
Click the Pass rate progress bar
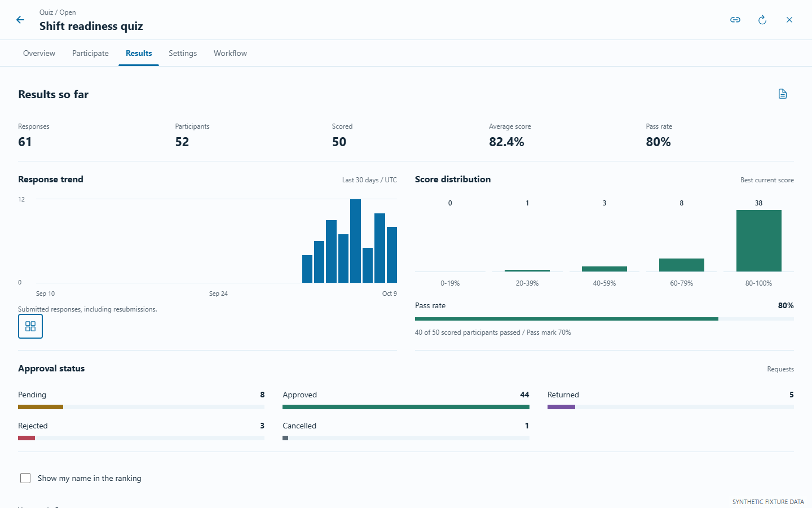604,319
